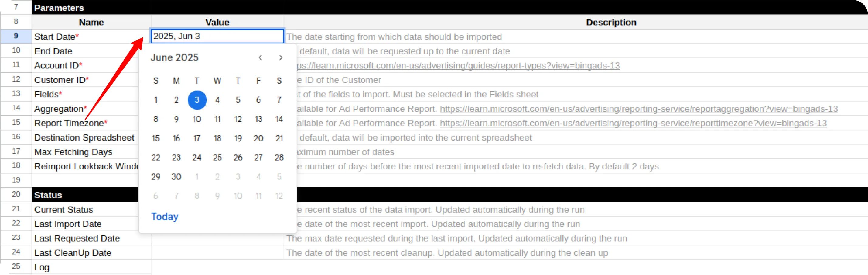Image resolution: width=868 pixels, height=275 pixels.
Task: Select greyed-out July 5 date
Action: pyautogui.click(x=279, y=177)
